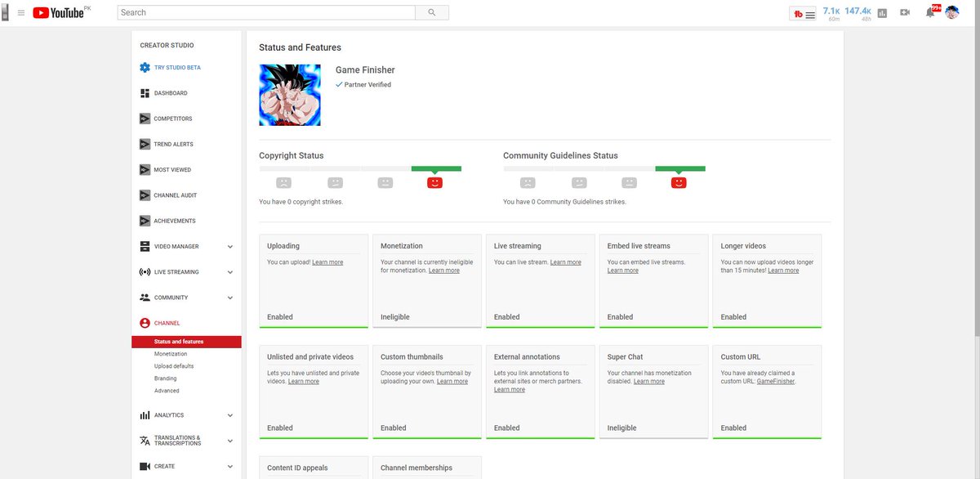Click the Content ID appeals card title

click(x=297, y=468)
